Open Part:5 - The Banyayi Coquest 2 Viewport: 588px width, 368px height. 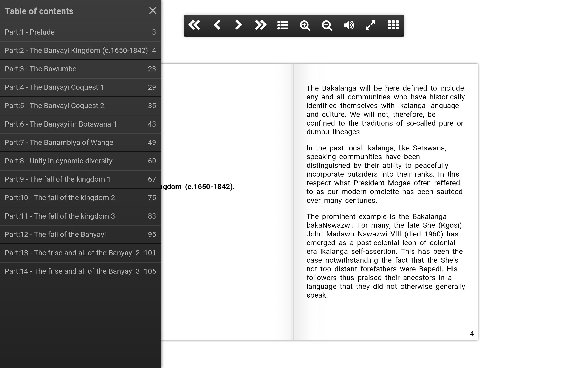coord(80,106)
